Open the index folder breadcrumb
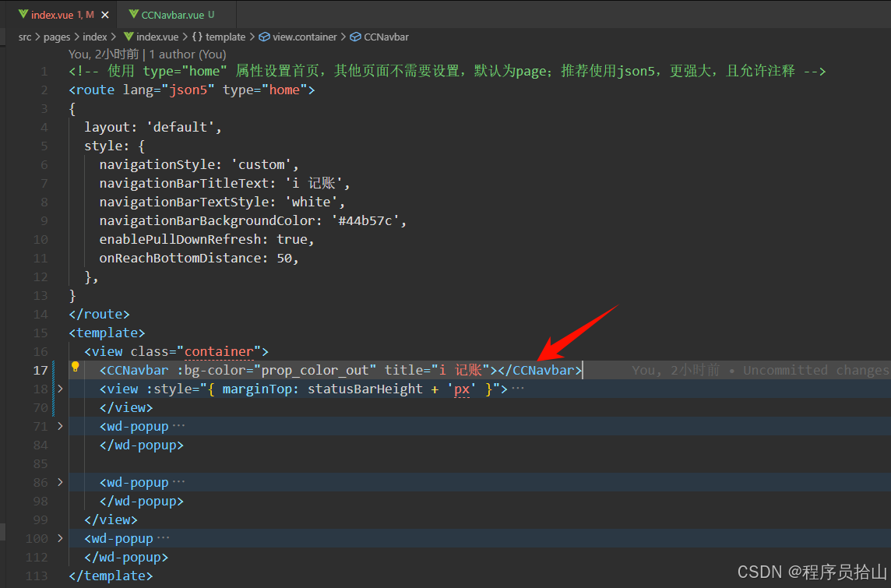Image resolution: width=891 pixels, height=588 pixels. 95,37
